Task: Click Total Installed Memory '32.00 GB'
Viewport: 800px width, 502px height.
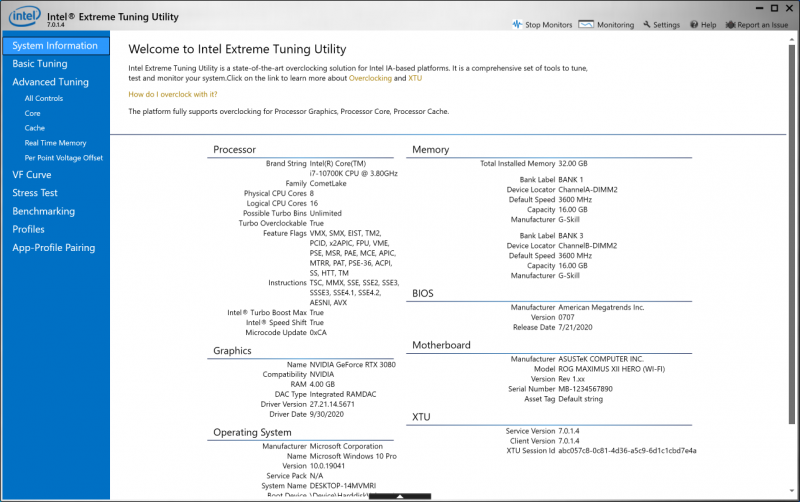Action: (x=573, y=164)
